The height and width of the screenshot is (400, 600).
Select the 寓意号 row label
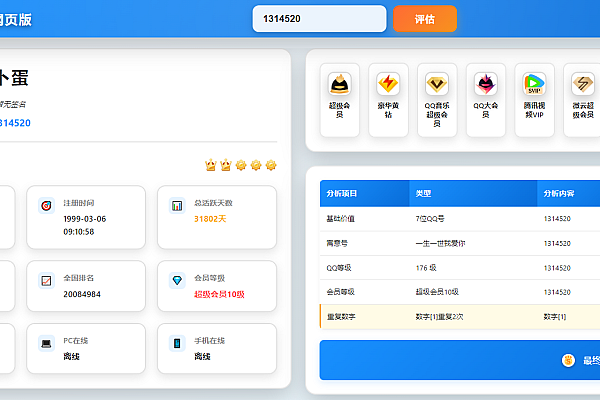point(337,243)
